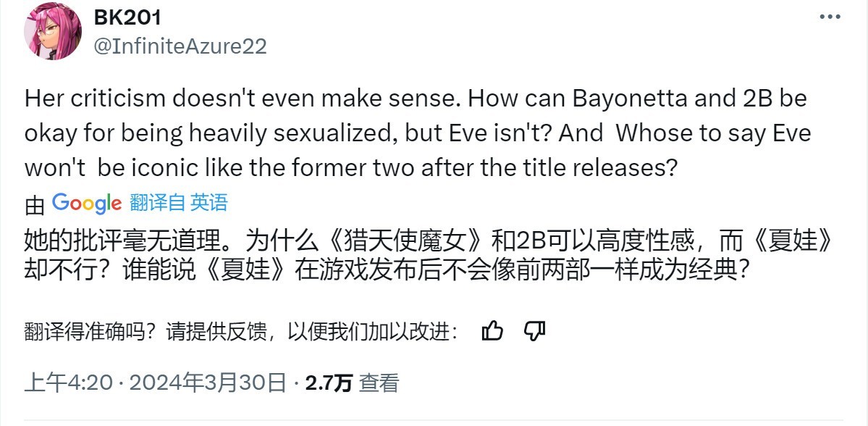The image size is (868, 426).
Task: Open the BK201 display name
Action: click(x=127, y=17)
